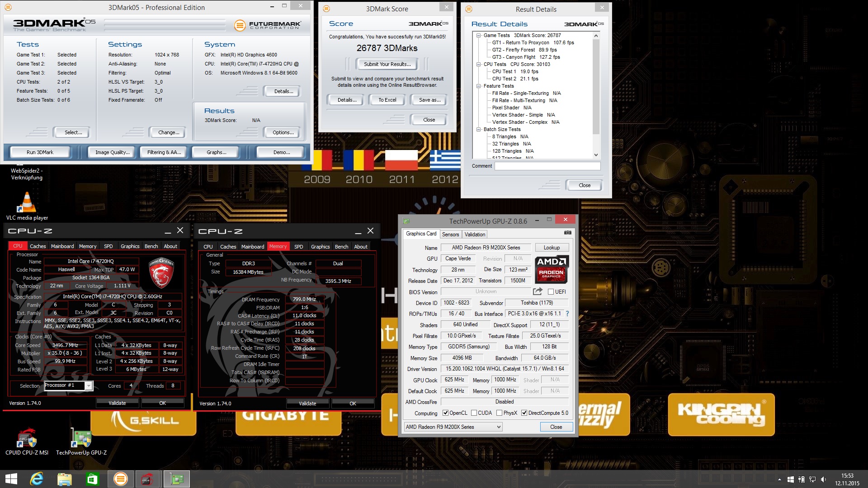Open the Processor #1 selection dropdown
The image size is (868, 488).
tap(68, 385)
